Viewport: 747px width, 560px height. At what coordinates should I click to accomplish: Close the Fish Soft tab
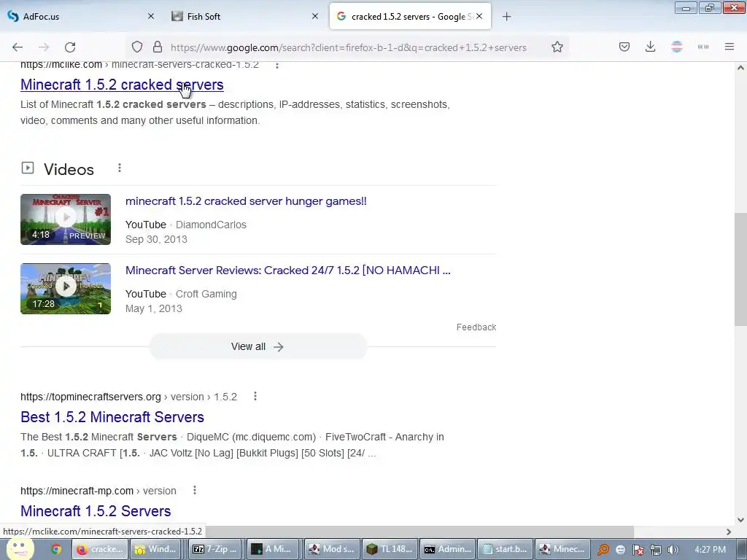[x=315, y=16]
